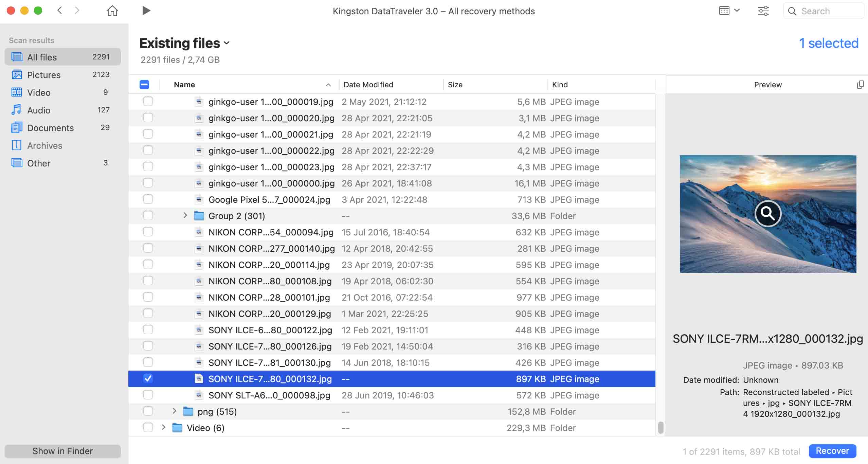This screenshot has height=464, width=868.
Task: Select the Pictures category icon
Action: tap(17, 75)
